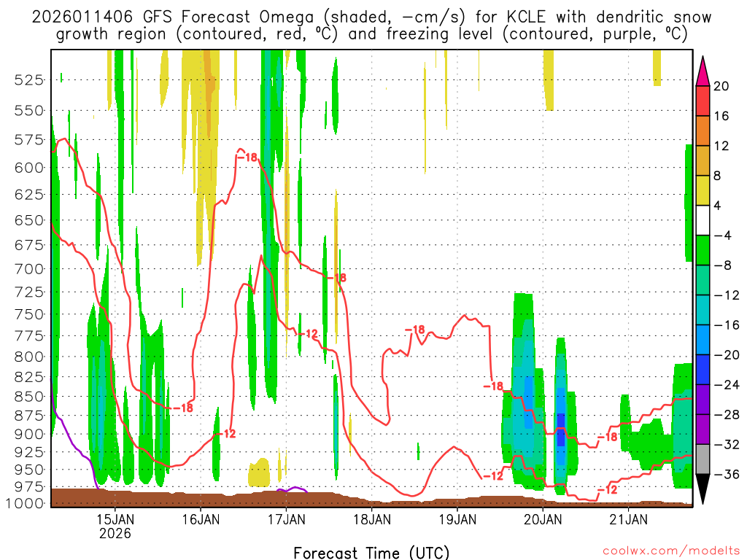Click the 625 pressure level label

[29, 194]
